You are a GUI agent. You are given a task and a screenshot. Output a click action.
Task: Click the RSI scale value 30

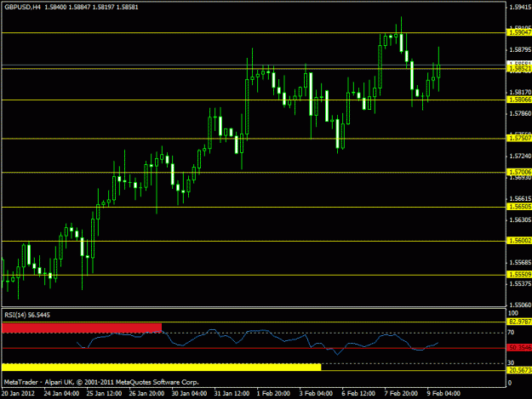(511, 363)
